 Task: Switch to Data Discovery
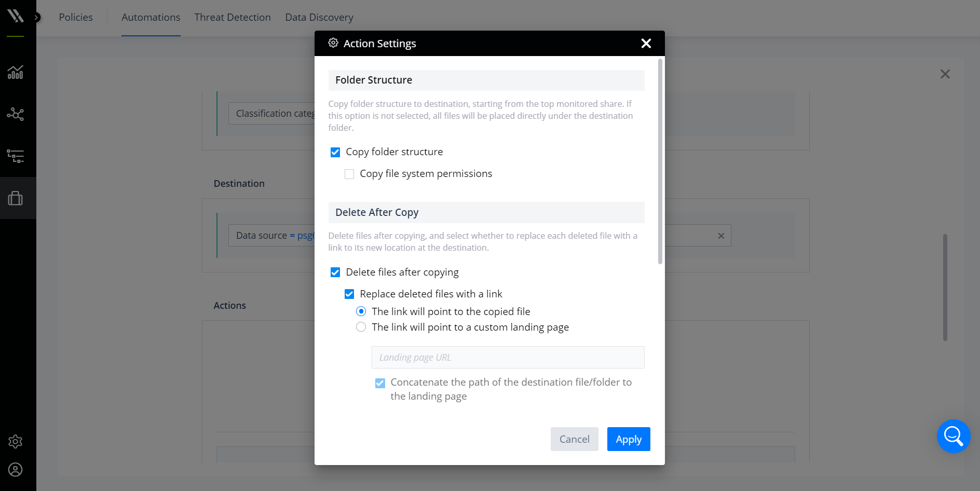coord(319,17)
